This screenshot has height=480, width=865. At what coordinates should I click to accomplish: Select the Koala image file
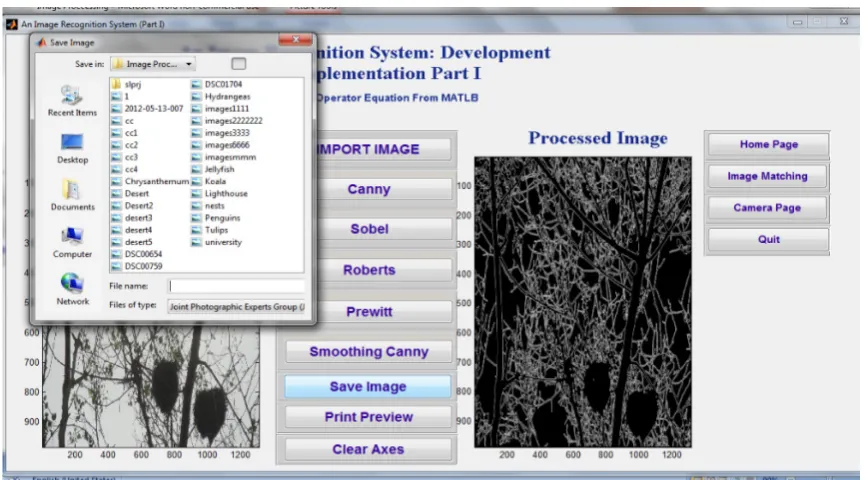tap(209, 182)
